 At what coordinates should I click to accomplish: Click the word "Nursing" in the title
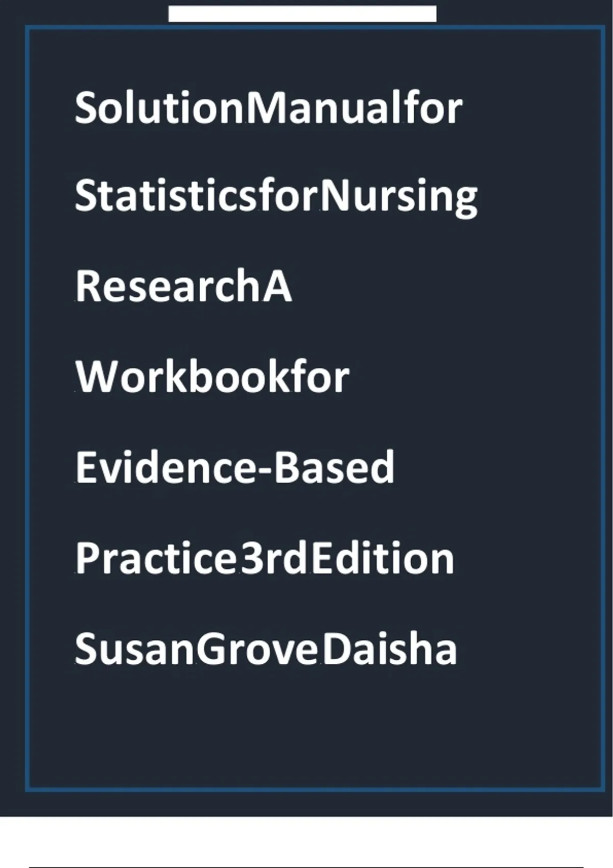[x=399, y=197]
